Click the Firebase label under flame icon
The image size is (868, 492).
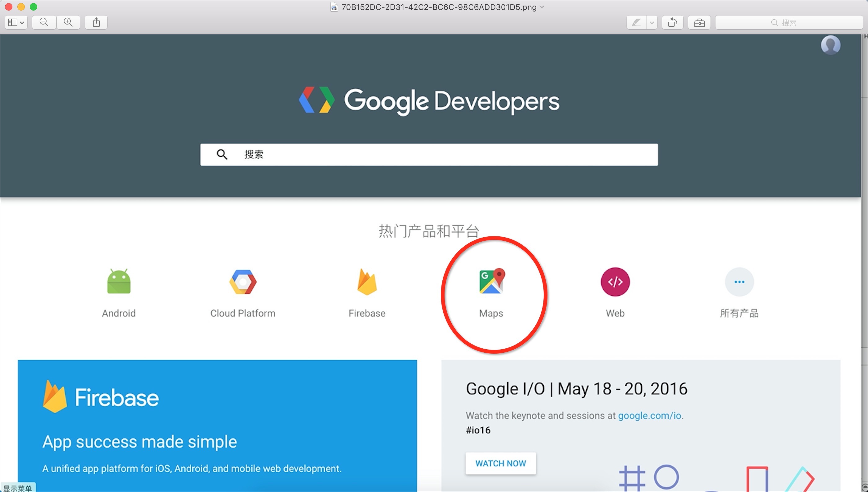click(367, 313)
